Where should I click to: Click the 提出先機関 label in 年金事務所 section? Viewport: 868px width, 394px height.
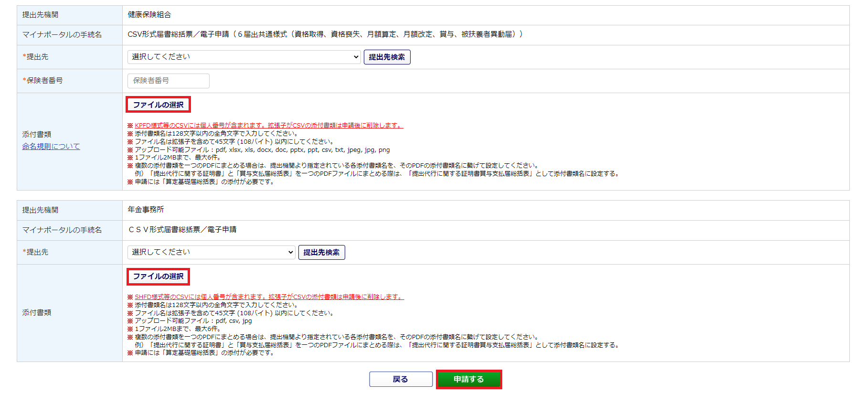pyautogui.click(x=40, y=210)
